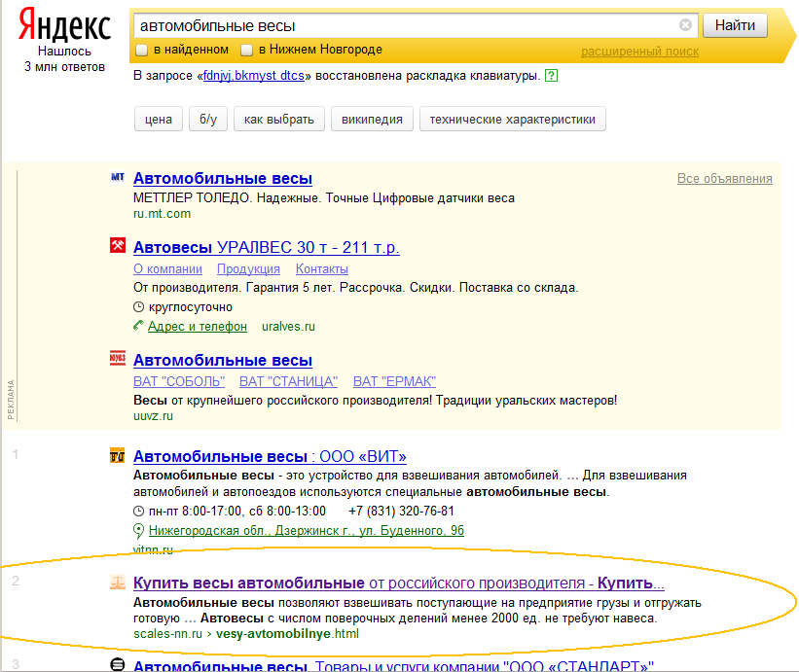Open «Купить весы автомобильные от российского производителя» result
The width and height of the screenshot is (799, 672).
pyautogui.click(x=399, y=583)
